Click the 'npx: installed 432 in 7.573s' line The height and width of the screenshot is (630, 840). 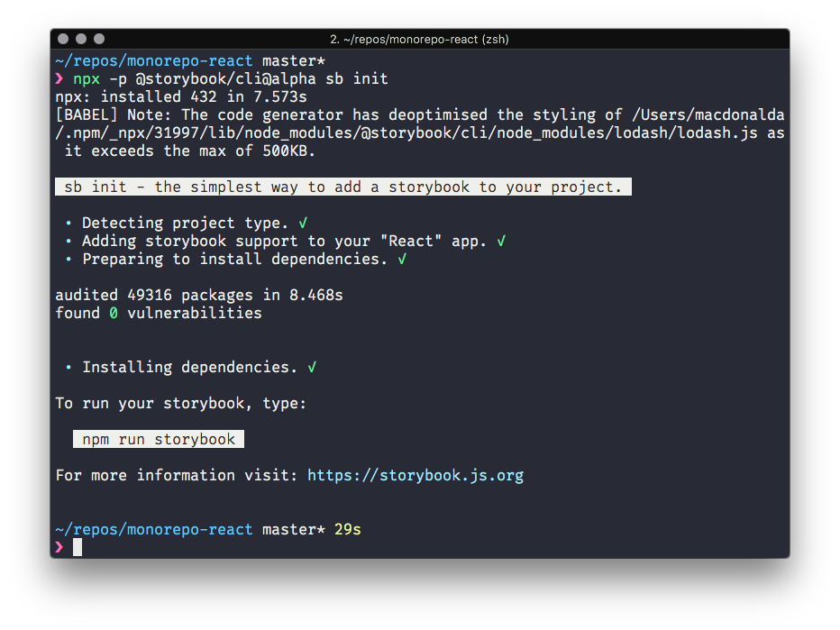(181, 97)
